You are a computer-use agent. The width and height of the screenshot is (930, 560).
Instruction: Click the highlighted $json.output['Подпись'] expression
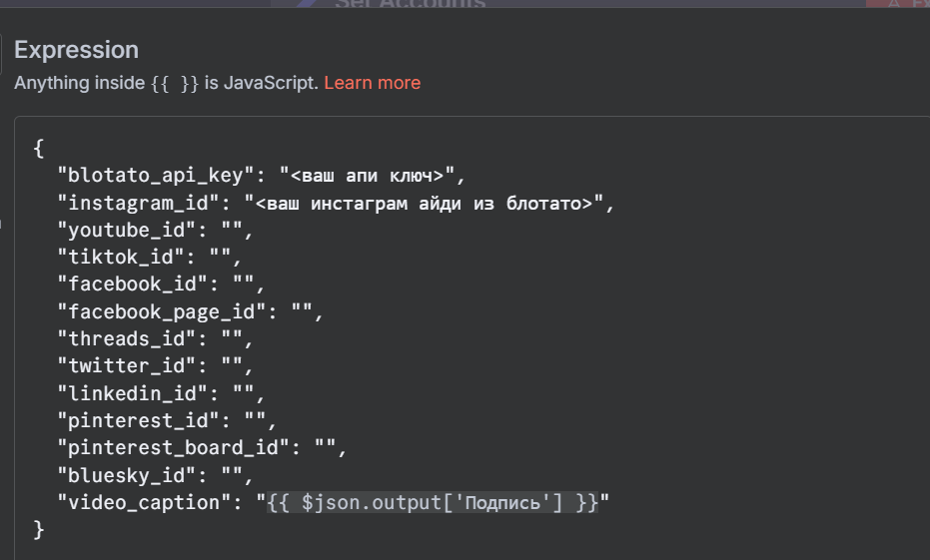(433, 502)
